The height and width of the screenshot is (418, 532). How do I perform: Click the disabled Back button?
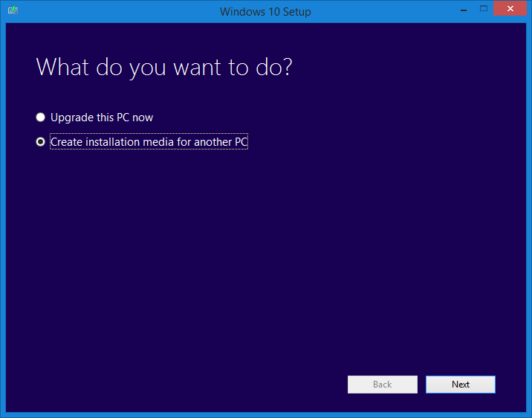coord(383,385)
